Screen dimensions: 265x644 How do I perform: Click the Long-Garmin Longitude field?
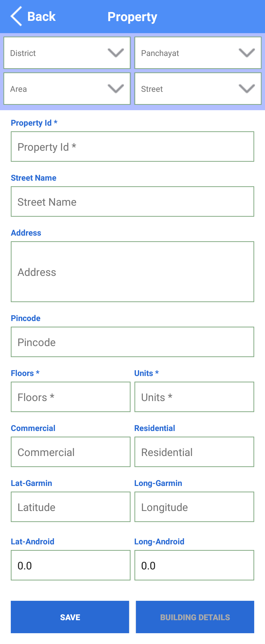pos(194,507)
